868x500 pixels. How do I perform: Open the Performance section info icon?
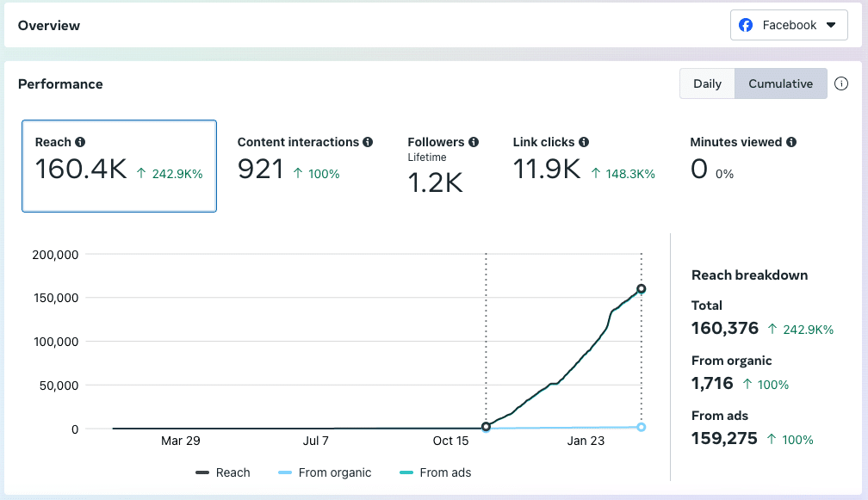[x=841, y=83]
